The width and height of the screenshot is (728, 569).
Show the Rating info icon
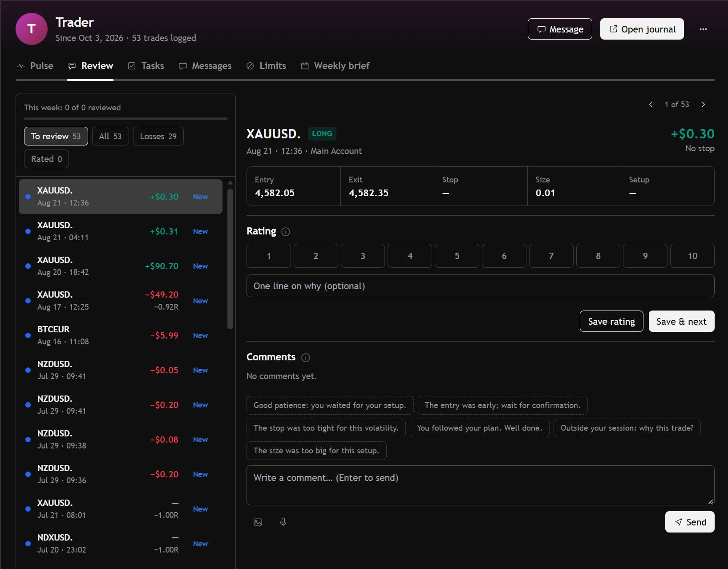coord(286,232)
